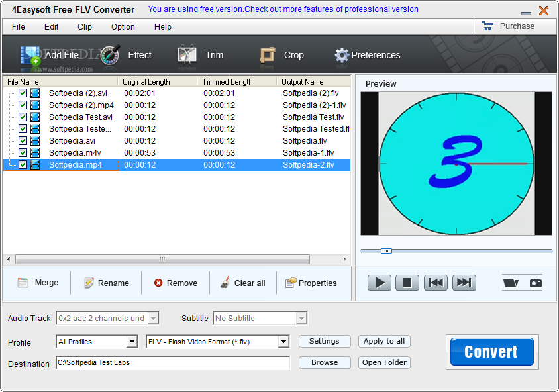Viewport: 559px width, 392px height.
Task: Click Apply to all button
Action: [384, 342]
